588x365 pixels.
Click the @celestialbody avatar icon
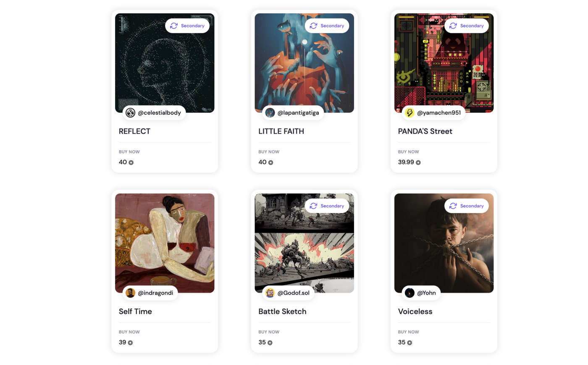(x=131, y=113)
